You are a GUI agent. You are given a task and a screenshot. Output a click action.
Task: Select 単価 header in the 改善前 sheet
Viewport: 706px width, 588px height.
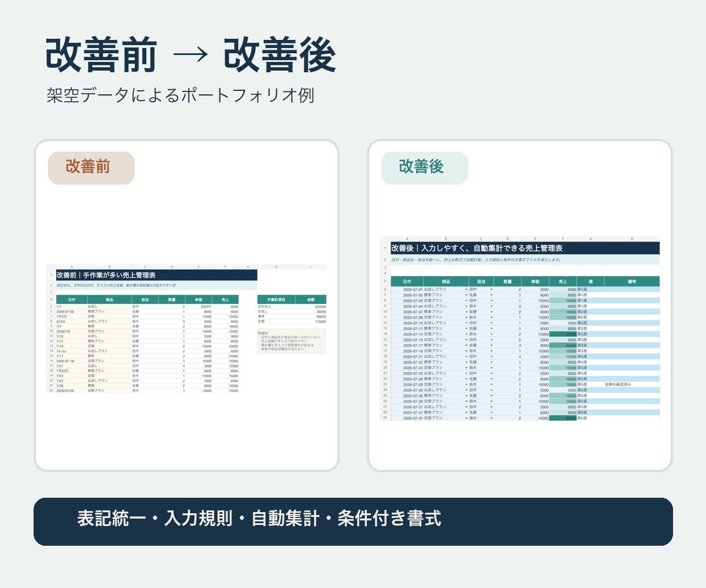tap(198, 300)
